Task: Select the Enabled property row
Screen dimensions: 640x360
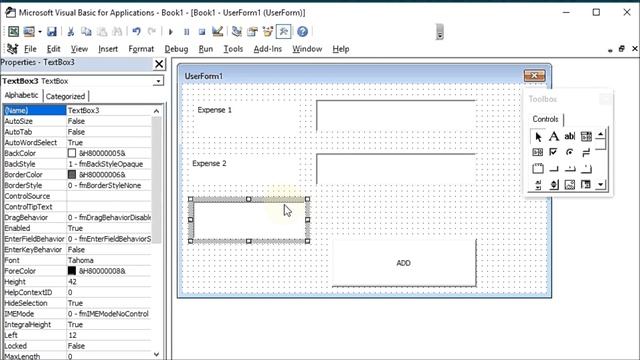Action: pos(77,228)
